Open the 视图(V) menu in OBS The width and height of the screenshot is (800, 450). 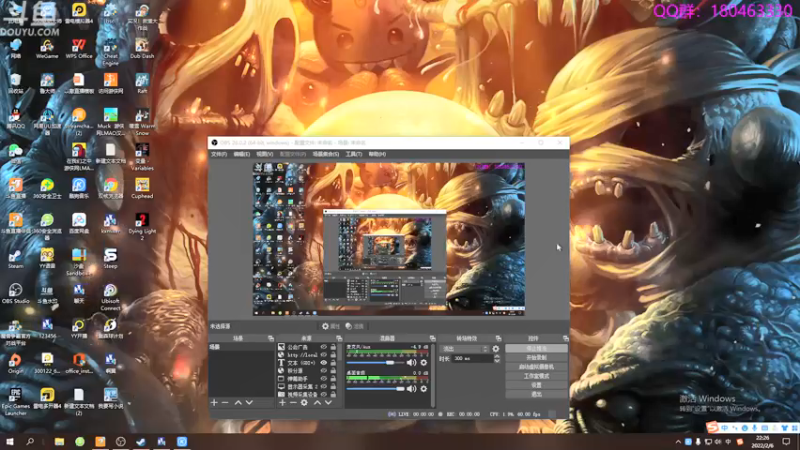(x=264, y=154)
